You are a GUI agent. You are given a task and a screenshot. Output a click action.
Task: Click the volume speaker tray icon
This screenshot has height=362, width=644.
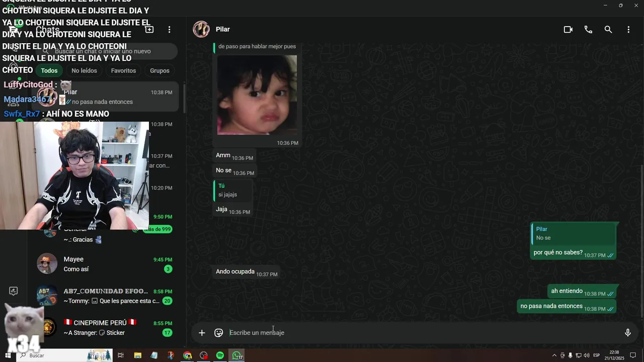[x=587, y=355]
